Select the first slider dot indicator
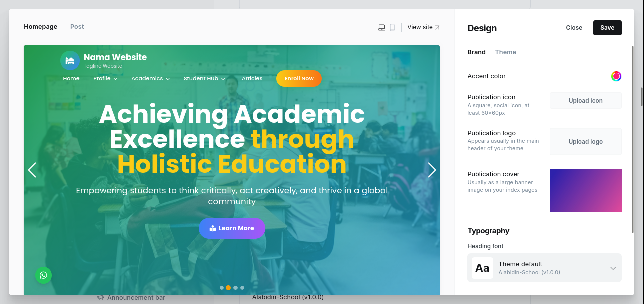Screen dimensions: 644x304 tap(222, 288)
